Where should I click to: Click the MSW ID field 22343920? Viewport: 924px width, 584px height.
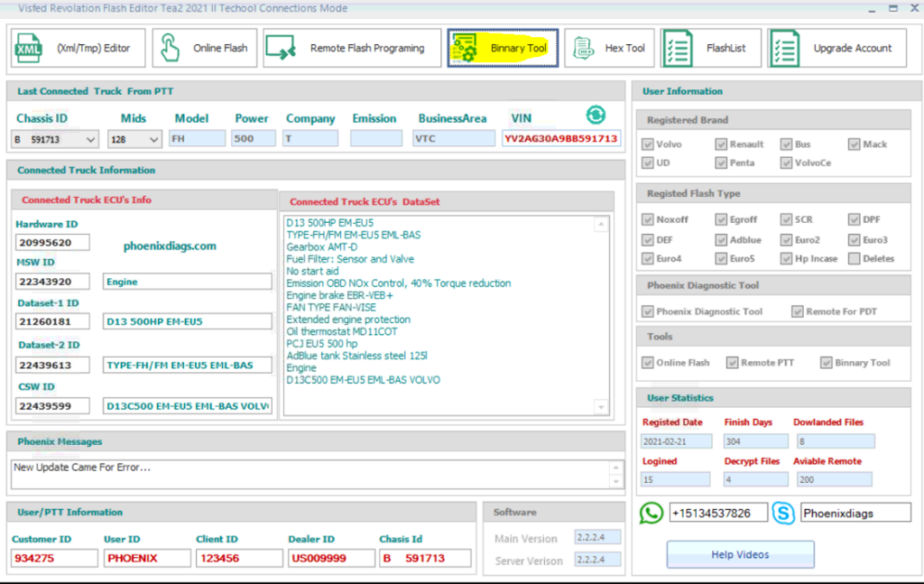52,282
